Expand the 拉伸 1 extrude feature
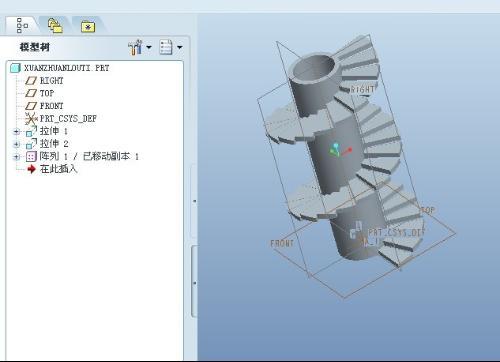500x362 pixels. pos(16,132)
